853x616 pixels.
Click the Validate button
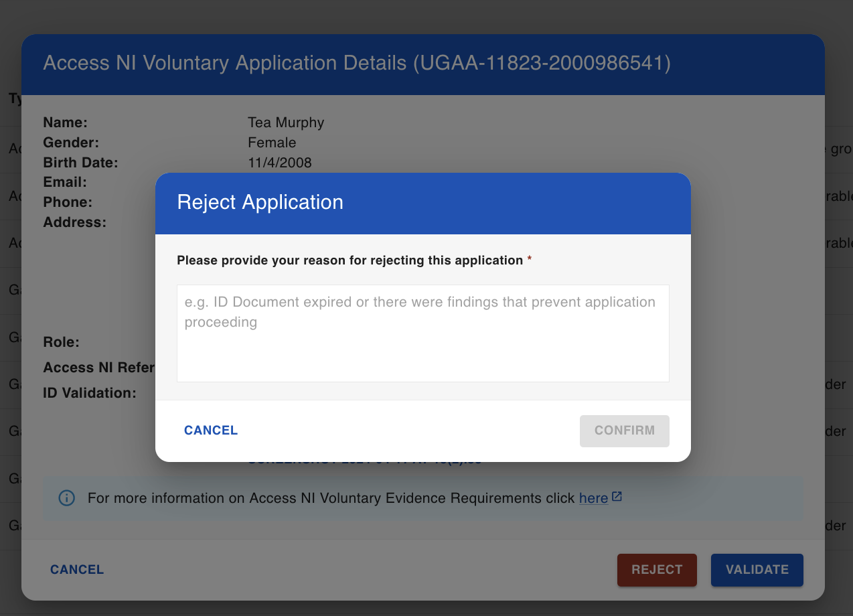click(757, 570)
